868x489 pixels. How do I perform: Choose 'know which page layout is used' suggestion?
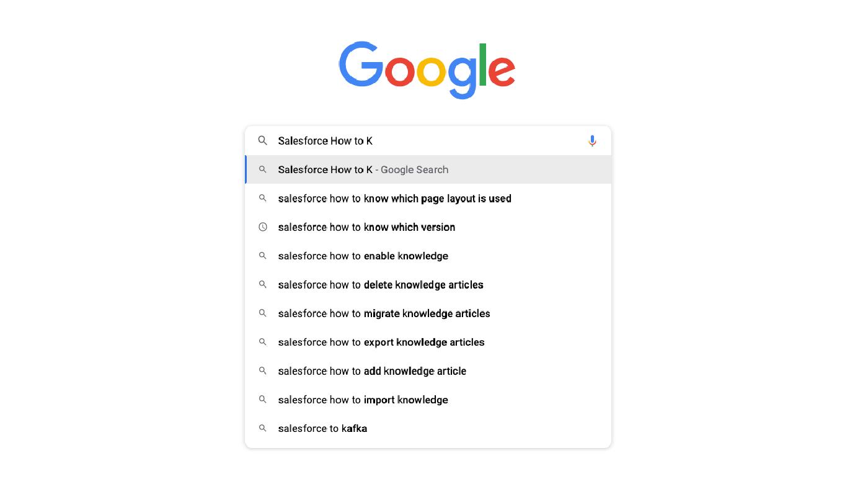click(394, 199)
